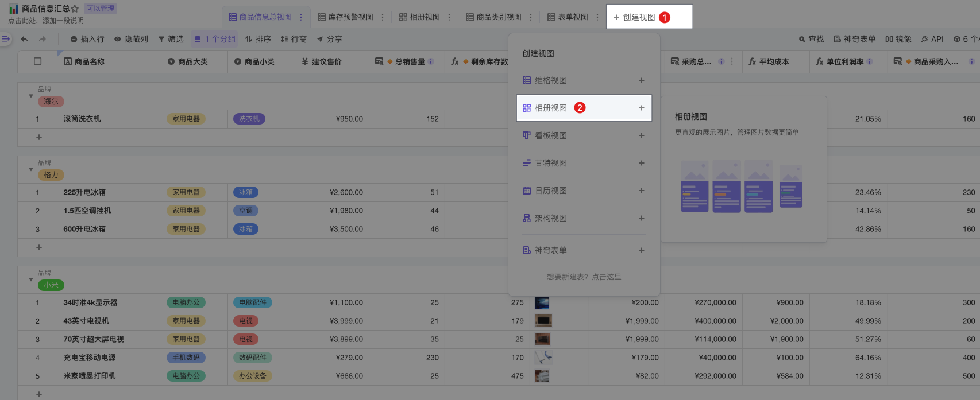Image resolution: width=980 pixels, height=400 pixels.
Task: Click the 建议售价 column header
Action: click(x=331, y=61)
